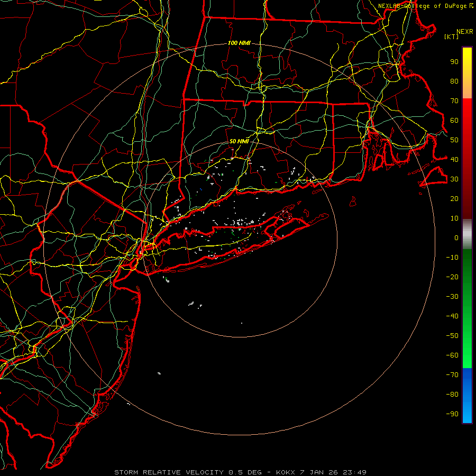This screenshot has height=476, width=476.
Task: Select the -40 value on the velocity scale
Action: click(452, 316)
